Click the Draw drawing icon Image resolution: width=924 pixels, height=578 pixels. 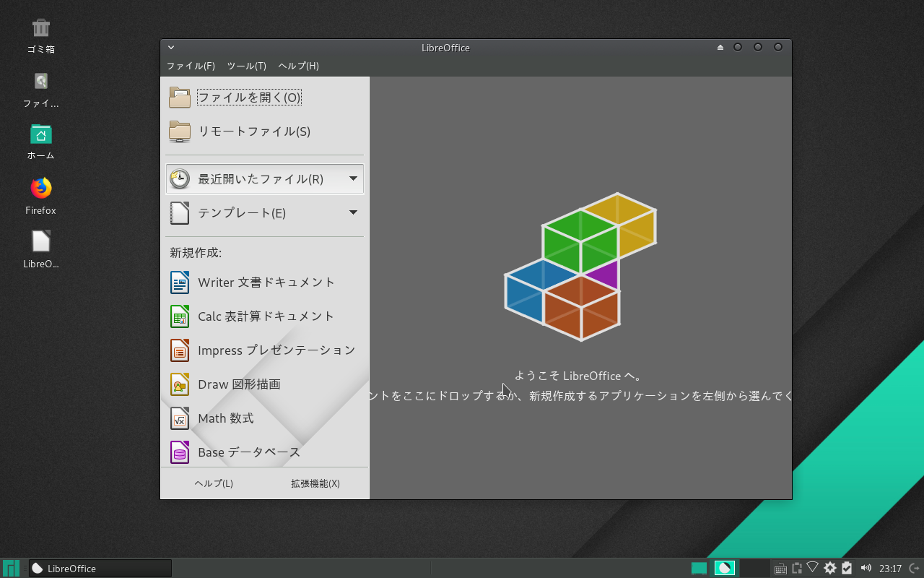coord(180,384)
